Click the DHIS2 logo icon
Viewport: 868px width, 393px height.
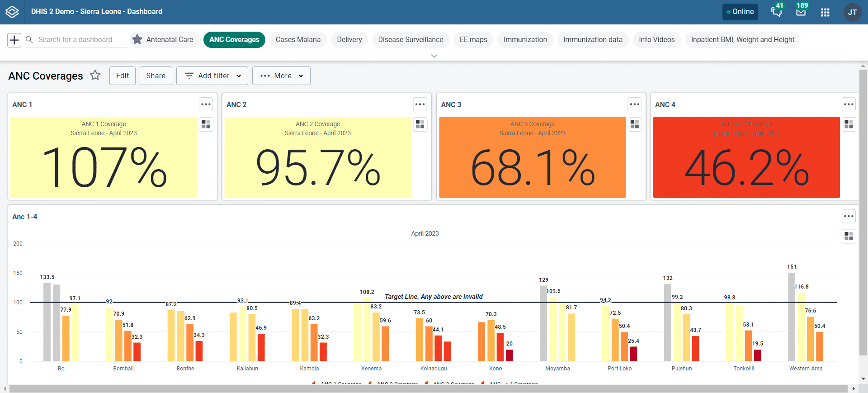tap(12, 12)
